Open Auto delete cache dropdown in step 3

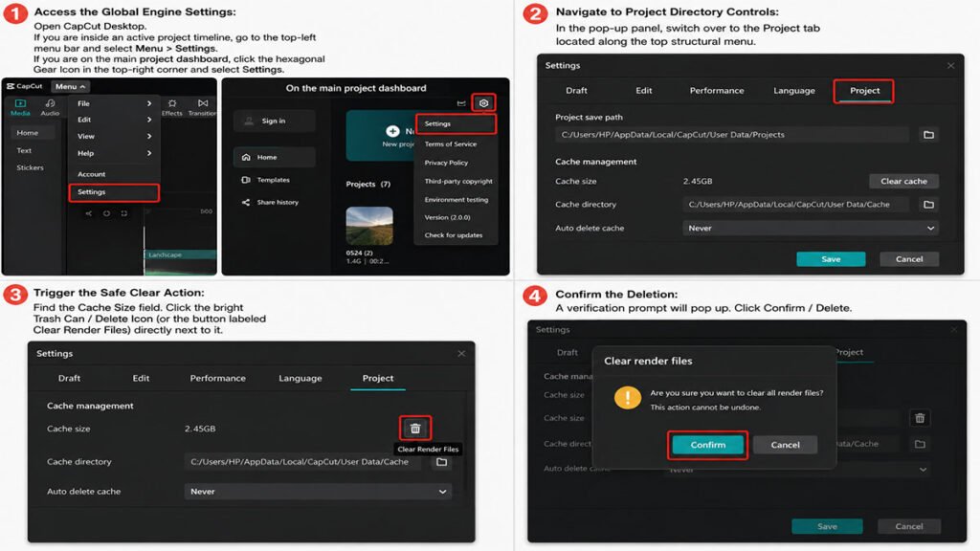click(318, 492)
